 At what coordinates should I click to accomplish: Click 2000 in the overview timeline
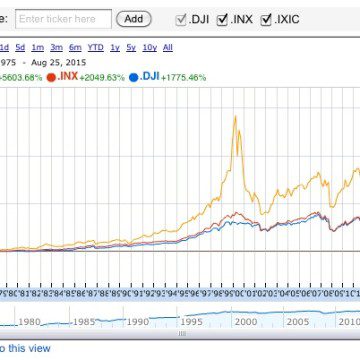click(x=246, y=322)
